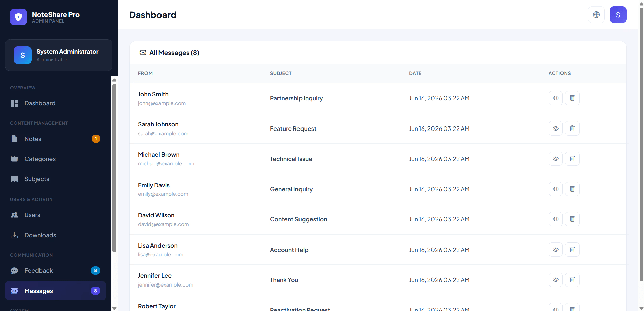The width and height of the screenshot is (644, 311).
Task: Click the Technical Issue subject
Action: point(291,159)
